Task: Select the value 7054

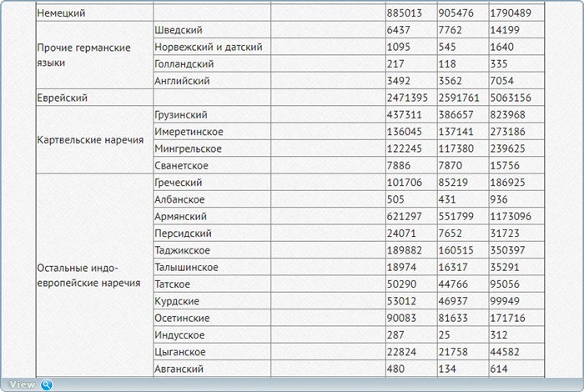Action: click(501, 81)
